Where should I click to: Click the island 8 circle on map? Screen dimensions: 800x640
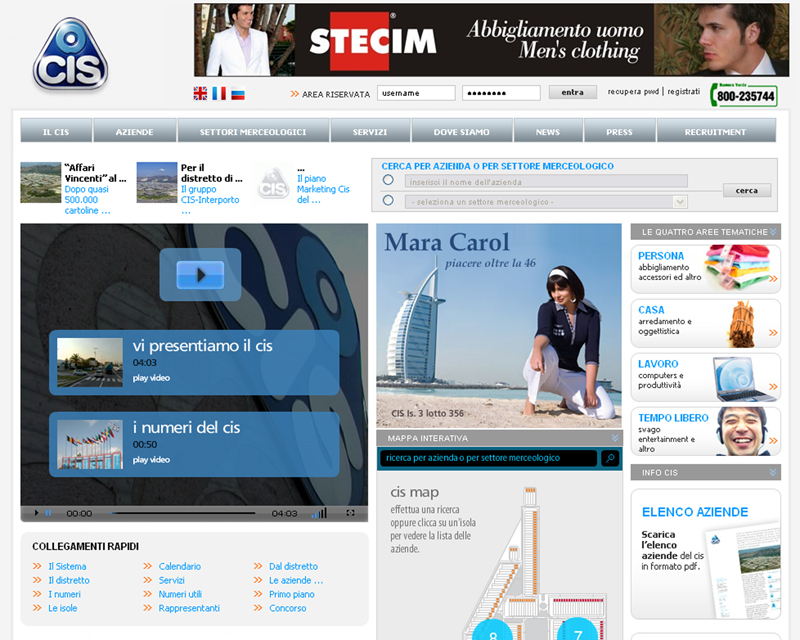tap(492, 631)
